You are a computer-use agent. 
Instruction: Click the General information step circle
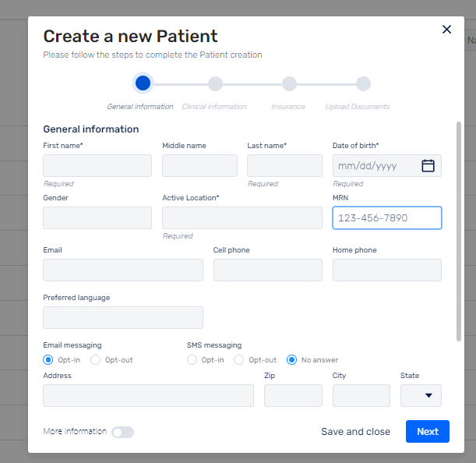(x=143, y=83)
